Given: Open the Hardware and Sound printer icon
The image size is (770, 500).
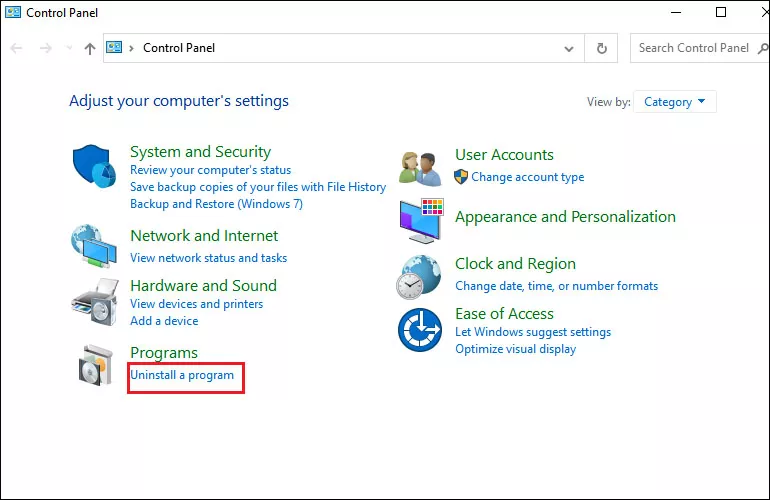Looking at the screenshot, I should pos(95,302).
